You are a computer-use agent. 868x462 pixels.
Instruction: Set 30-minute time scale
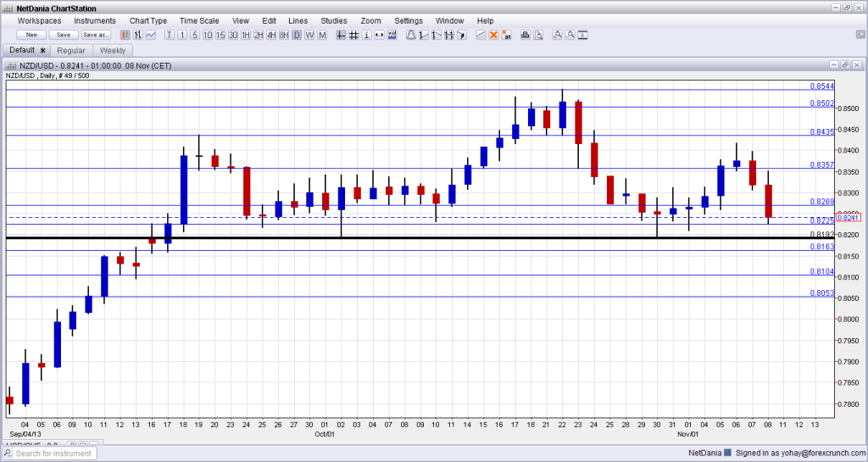pyautogui.click(x=233, y=35)
